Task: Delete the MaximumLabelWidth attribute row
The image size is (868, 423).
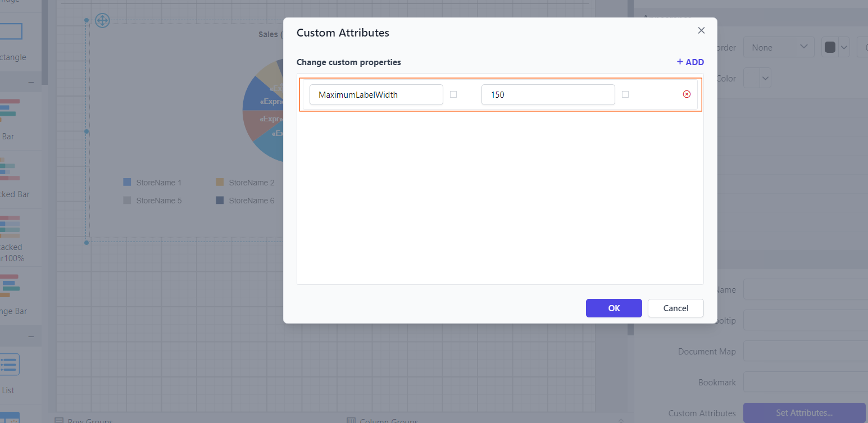Action: click(687, 94)
